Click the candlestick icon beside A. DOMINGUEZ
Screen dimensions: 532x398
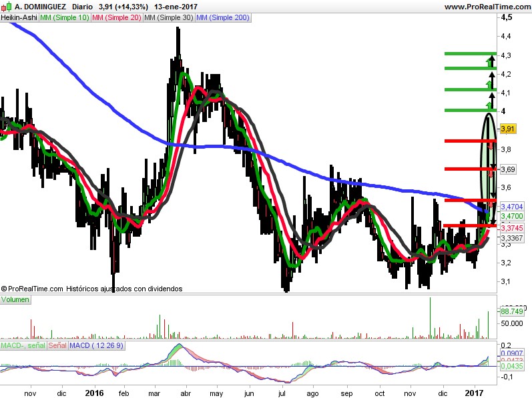coord(6,7)
